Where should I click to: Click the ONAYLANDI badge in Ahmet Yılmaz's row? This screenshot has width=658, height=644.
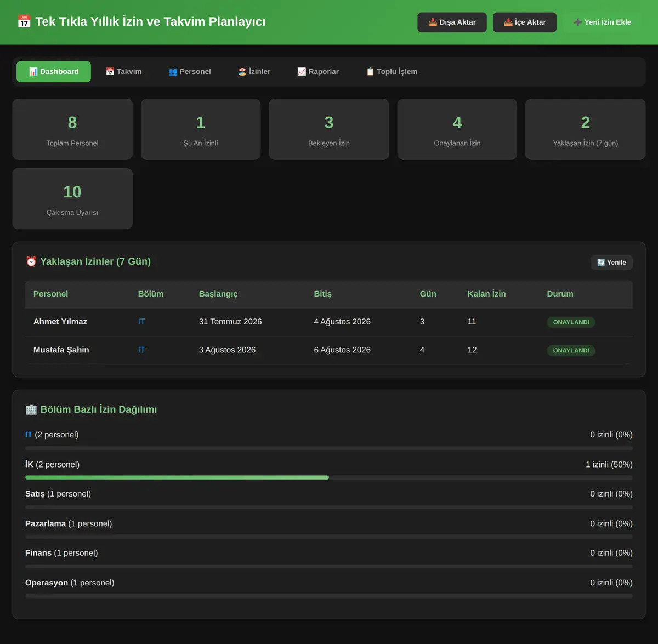[571, 322]
